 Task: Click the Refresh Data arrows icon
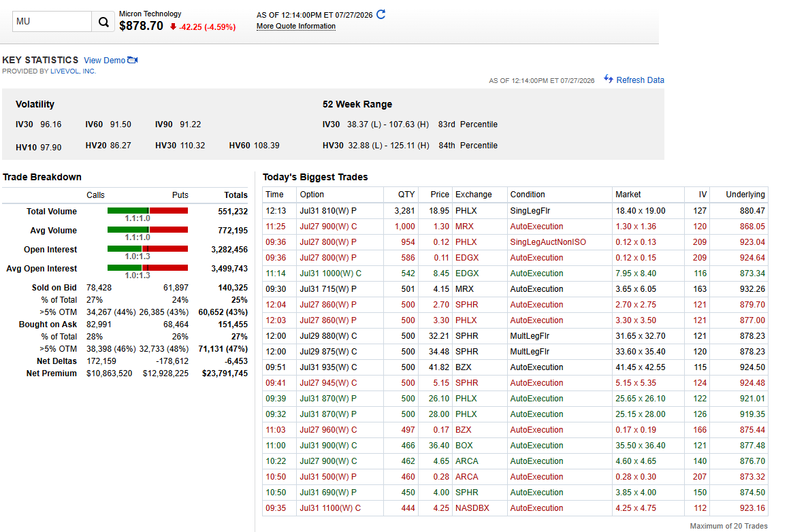click(609, 79)
